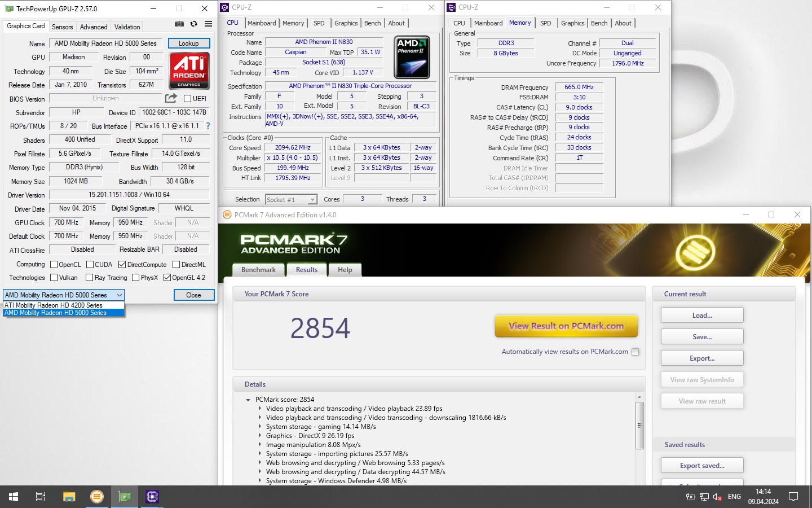Screen dimensions: 812x508
Task: Click the Details list scrollbar thumb
Action: pyautogui.click(x=639, y=426)
